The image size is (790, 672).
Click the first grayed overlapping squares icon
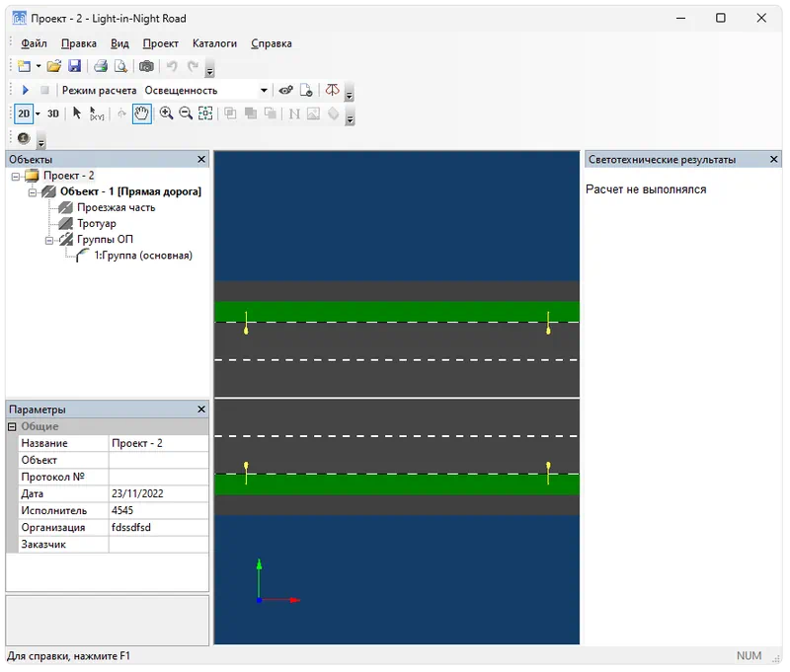(x=230, y=113)
